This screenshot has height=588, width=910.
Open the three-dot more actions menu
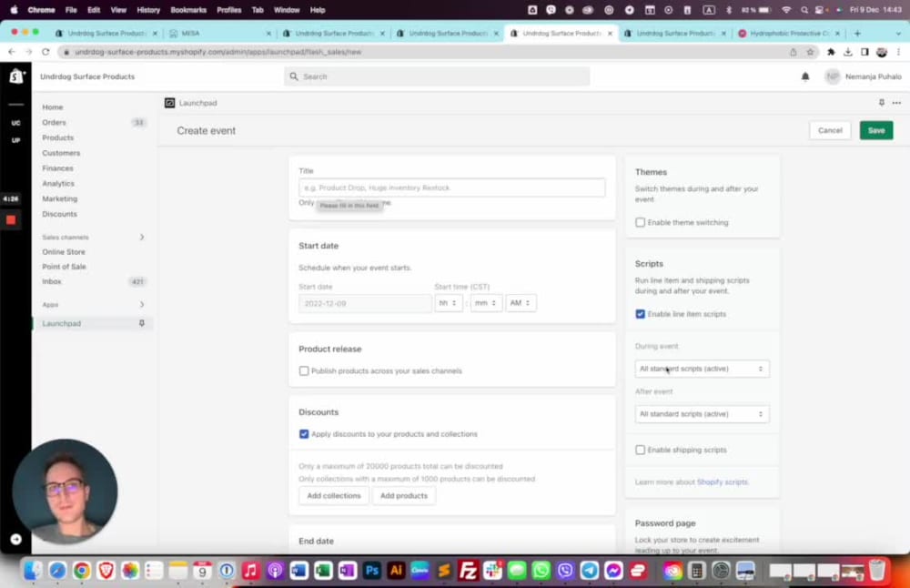point(896,103)
